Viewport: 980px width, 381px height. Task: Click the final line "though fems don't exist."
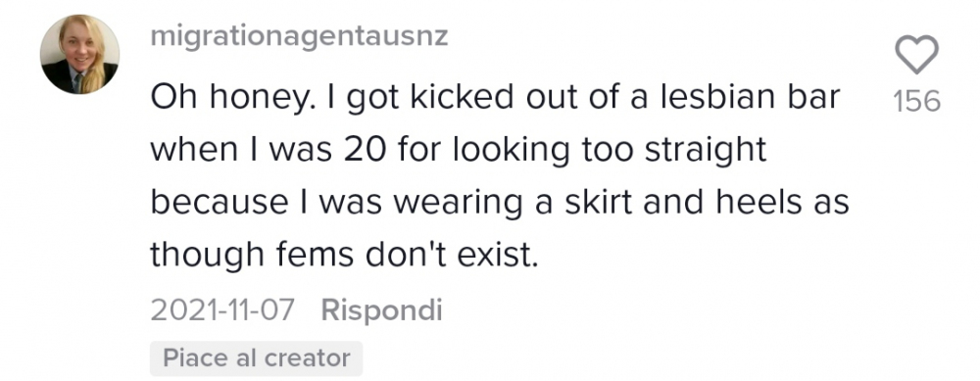(x=344, y=256)
